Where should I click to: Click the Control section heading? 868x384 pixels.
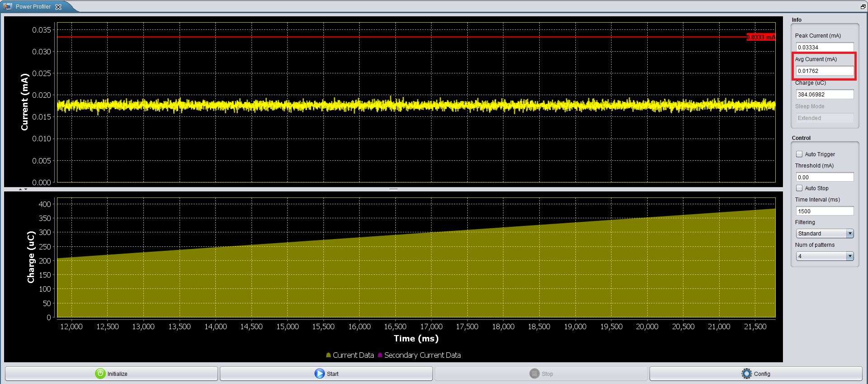point(801,138)
